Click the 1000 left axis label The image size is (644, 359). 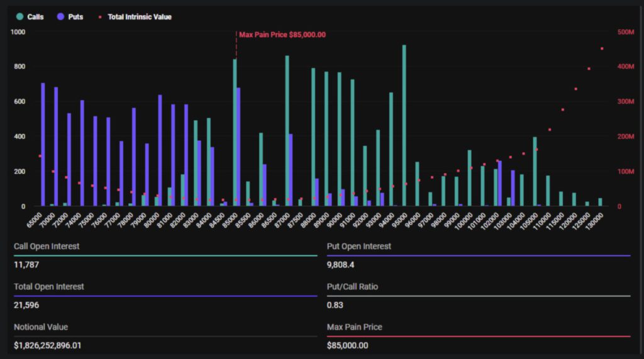(x=18, y=32)
